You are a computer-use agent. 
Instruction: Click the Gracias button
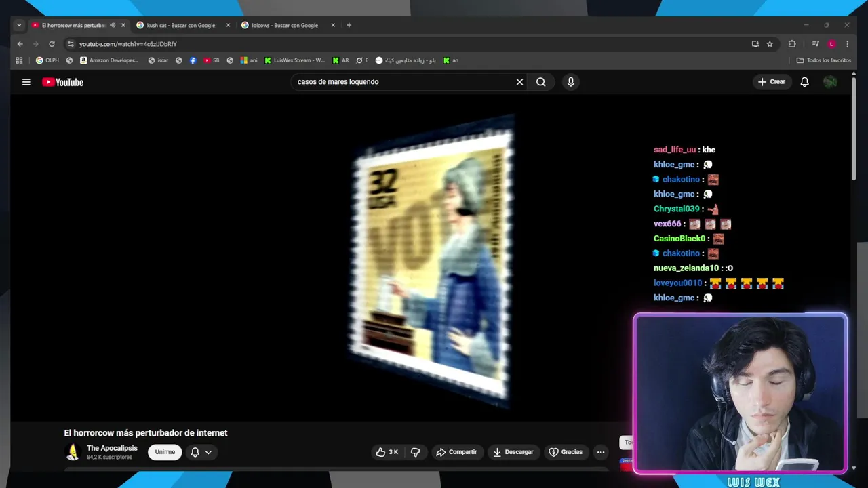click(x=566, y=452)
